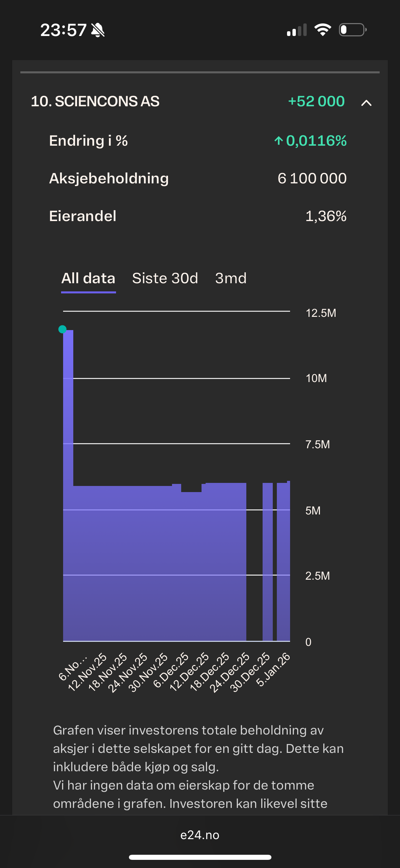Tap the teal data point marker

click(x=62, y=329)
